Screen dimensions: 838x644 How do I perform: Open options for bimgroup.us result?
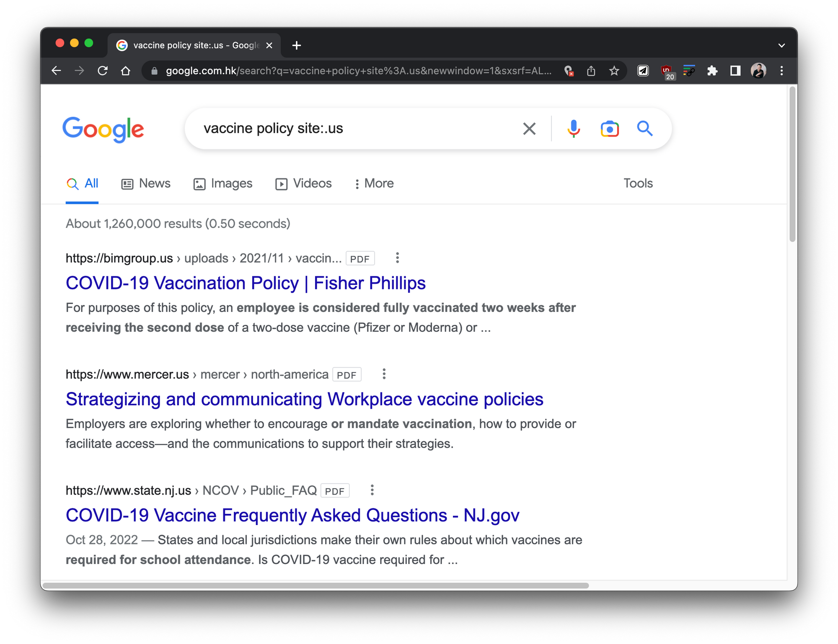coord(397,258)
